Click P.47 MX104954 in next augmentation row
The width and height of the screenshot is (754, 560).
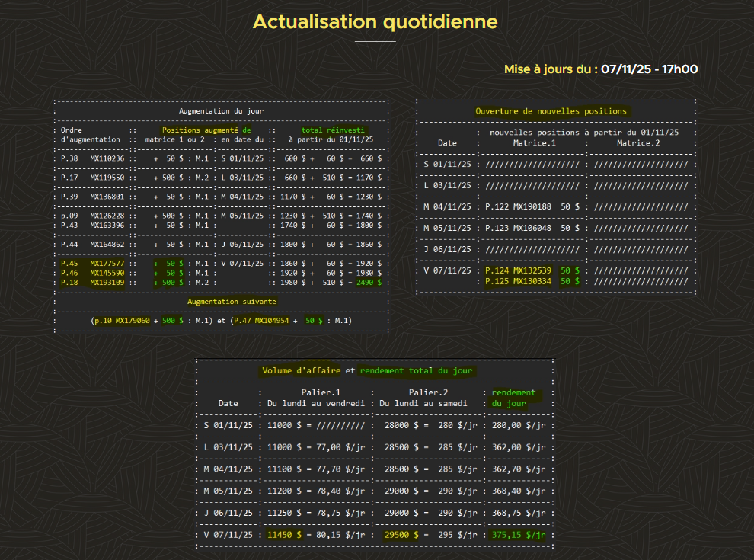pos(260,321)
